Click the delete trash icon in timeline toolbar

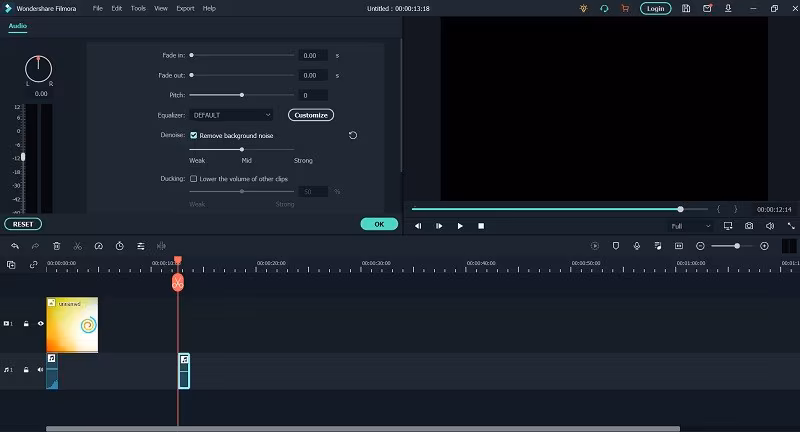coord(57,246)
